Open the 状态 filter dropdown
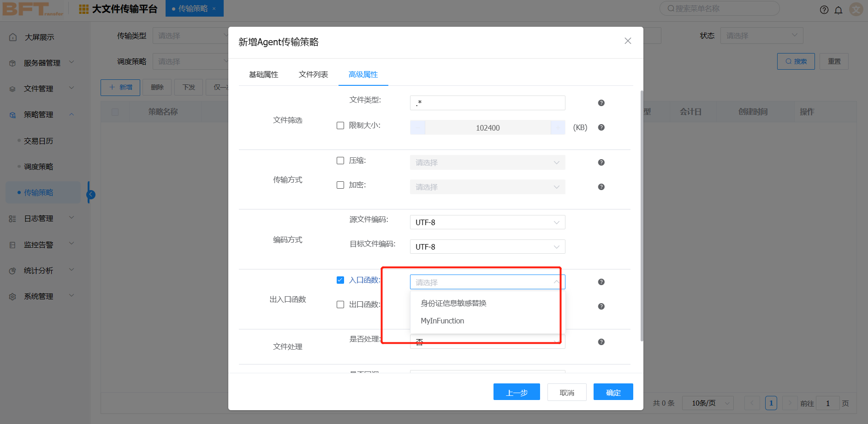The height and width of the screenshot is (424, 868). coord(761,36)
